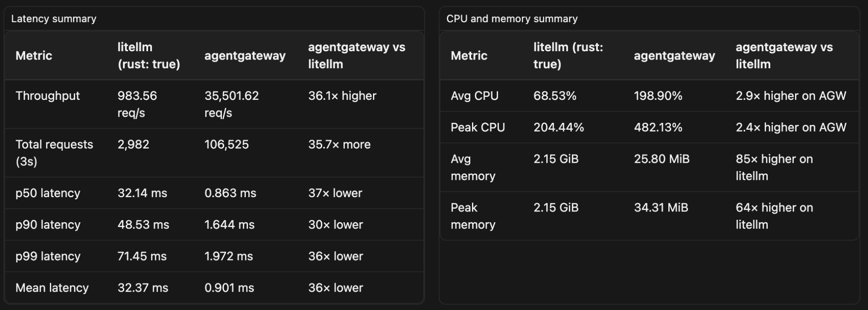Image resolution: width=868 pixels, height=310 pixels.
Task: Click the CPU and memory summary title
Action: [x=512, y=19]
